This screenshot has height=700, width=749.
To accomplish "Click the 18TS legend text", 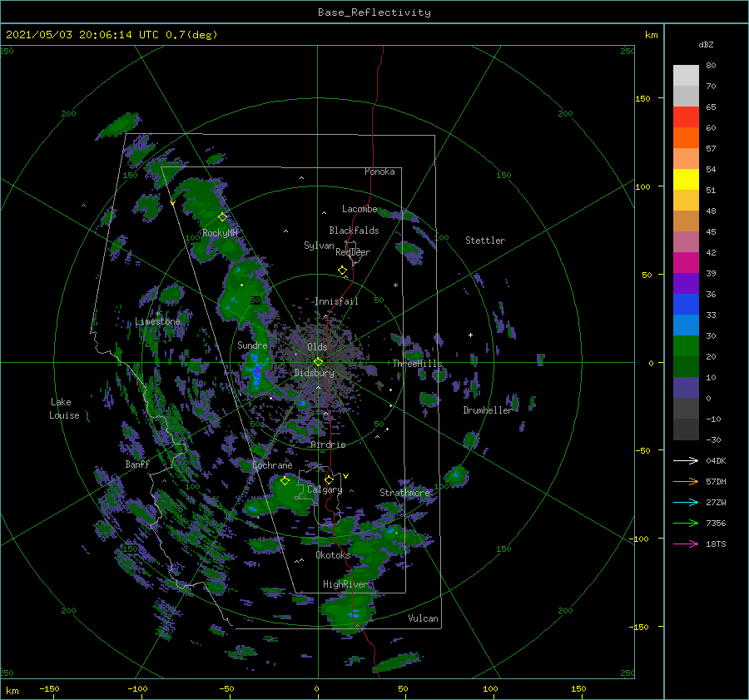I will pos(716,544).
